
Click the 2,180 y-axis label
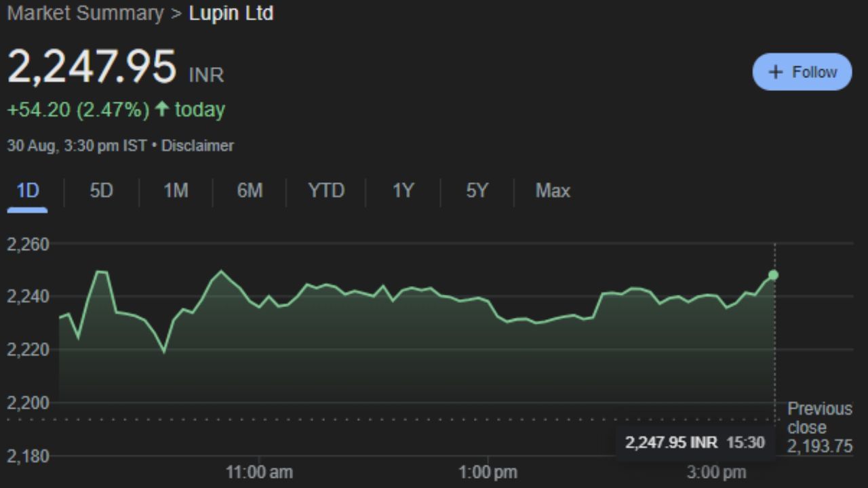pyautogui.click(x=28, y=456)
